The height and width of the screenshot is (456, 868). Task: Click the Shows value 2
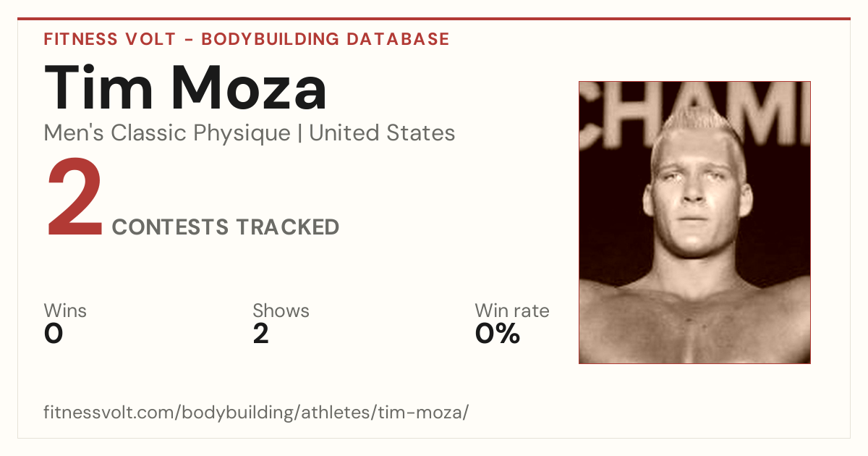(260, 334)
